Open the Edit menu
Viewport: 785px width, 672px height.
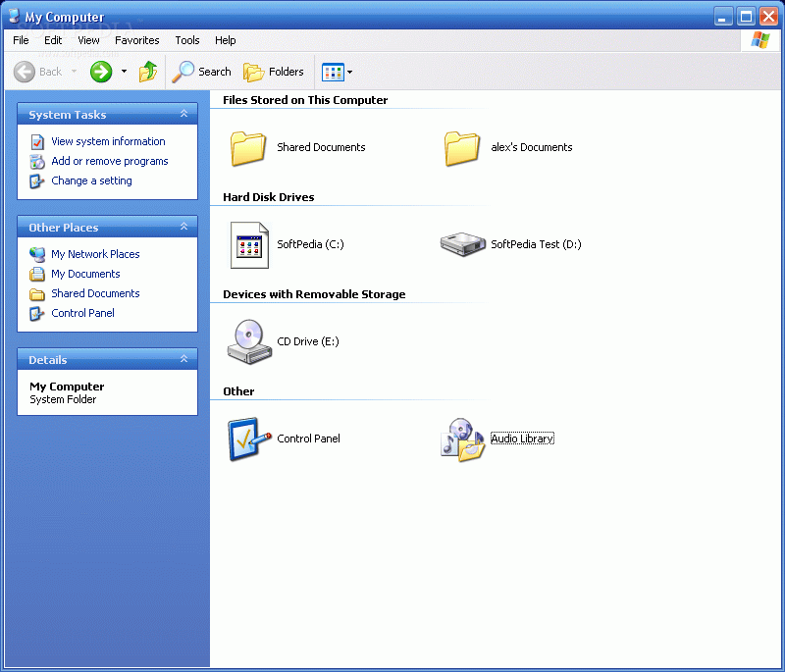(x=53, y=40)
